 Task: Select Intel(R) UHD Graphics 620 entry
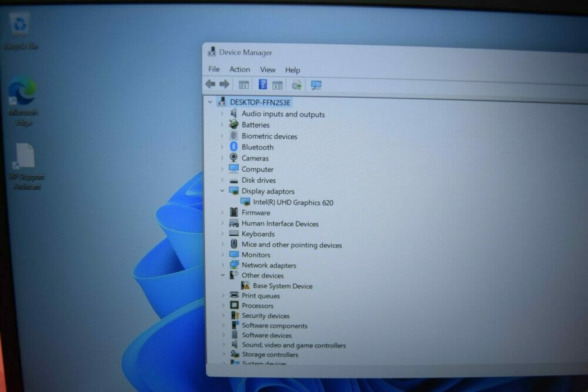click(x=293, y=202)
